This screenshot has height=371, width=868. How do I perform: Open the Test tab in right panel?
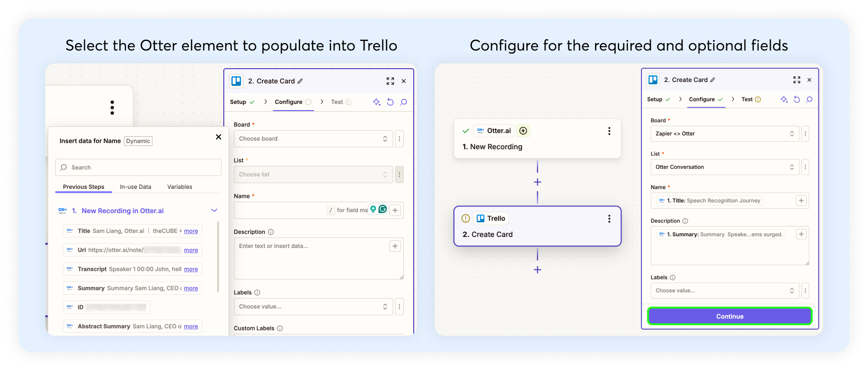coord(747,99)
